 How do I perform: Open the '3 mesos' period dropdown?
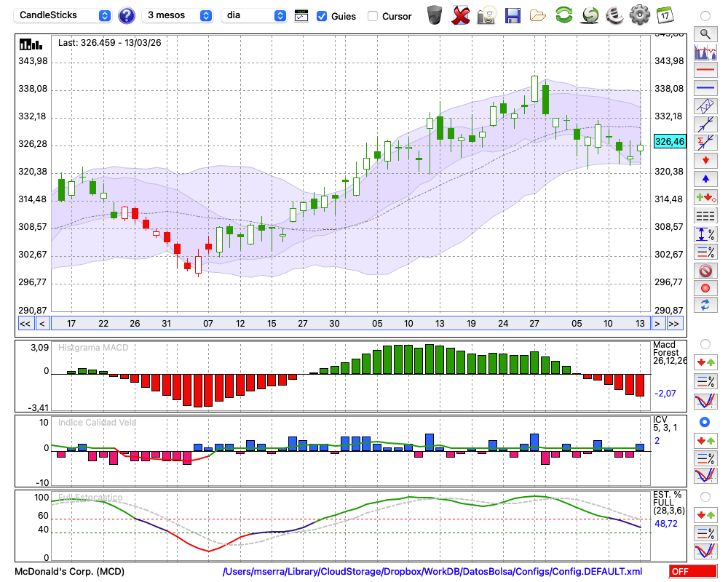pos(178,15)
